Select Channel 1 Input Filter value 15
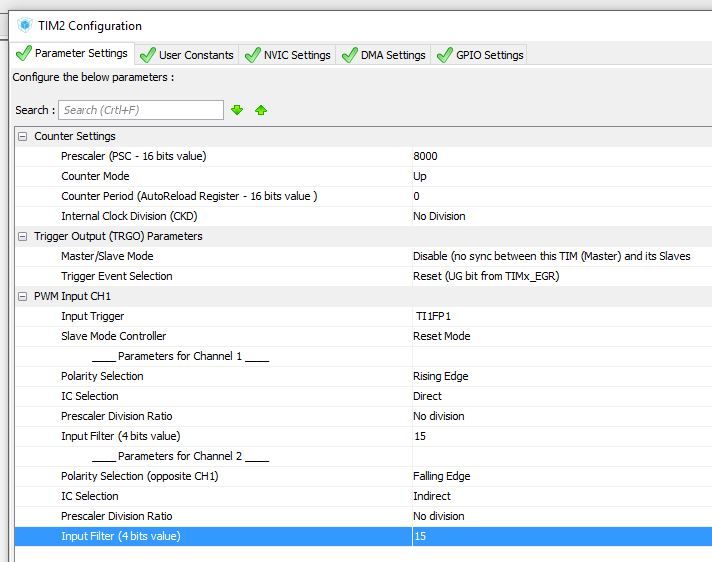 (420, 436)
